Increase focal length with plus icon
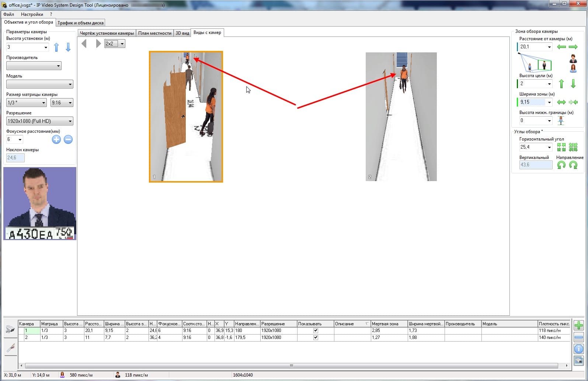 coord(56,139)
